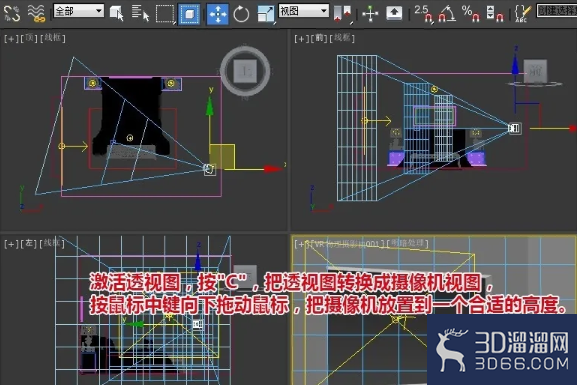
Task: Click the Unlink Selection chain icon
Action: pos(11,13)
